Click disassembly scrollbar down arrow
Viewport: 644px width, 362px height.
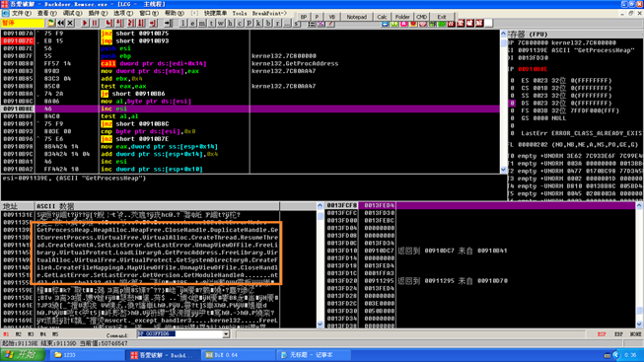tap(504, 170)
